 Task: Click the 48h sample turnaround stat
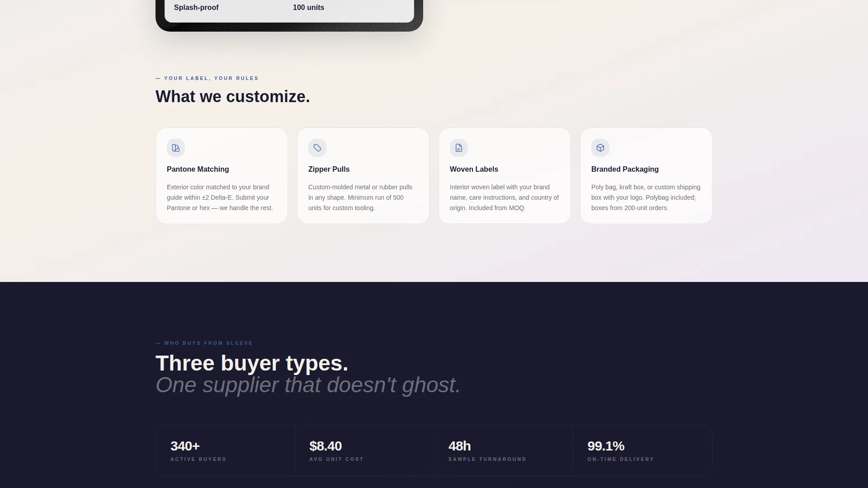pos(503,450)
